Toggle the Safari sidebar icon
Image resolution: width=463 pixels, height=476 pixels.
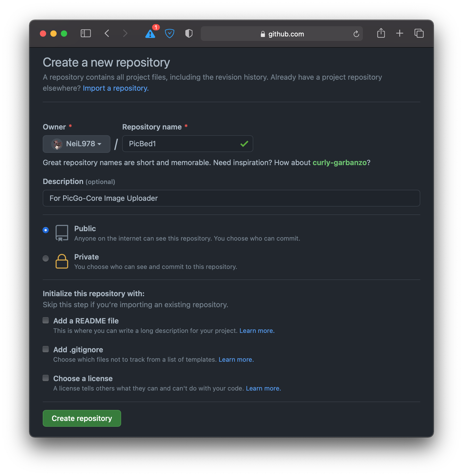85,33
